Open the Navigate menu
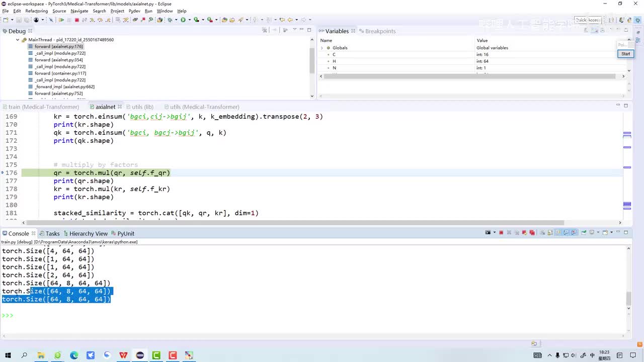Viewport: 644px width, 362px height. [79, 11]
